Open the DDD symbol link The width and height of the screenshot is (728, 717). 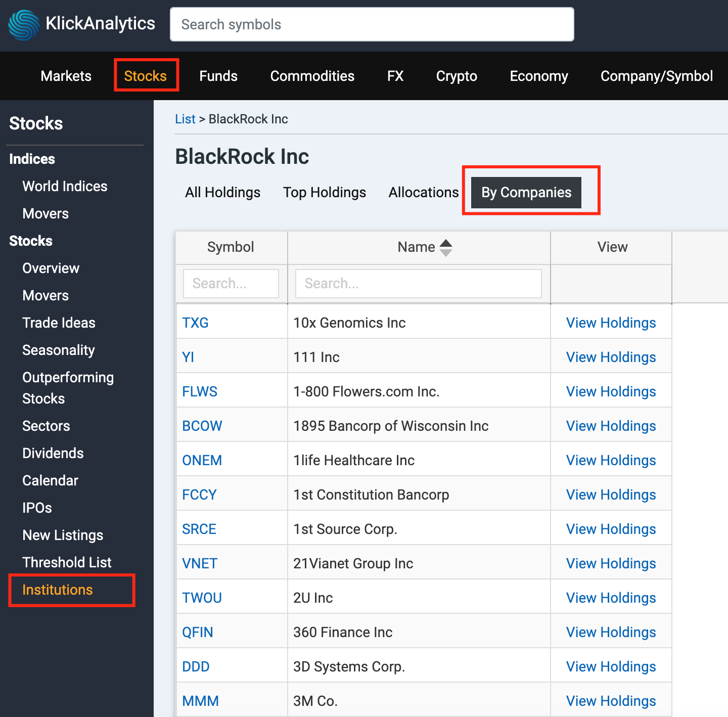coord(196,666)
